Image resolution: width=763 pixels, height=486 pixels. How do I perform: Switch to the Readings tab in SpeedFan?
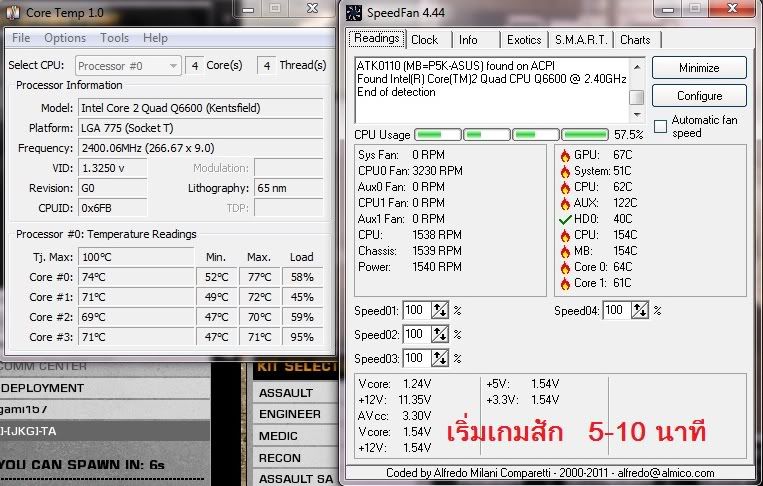coord(377,38)
